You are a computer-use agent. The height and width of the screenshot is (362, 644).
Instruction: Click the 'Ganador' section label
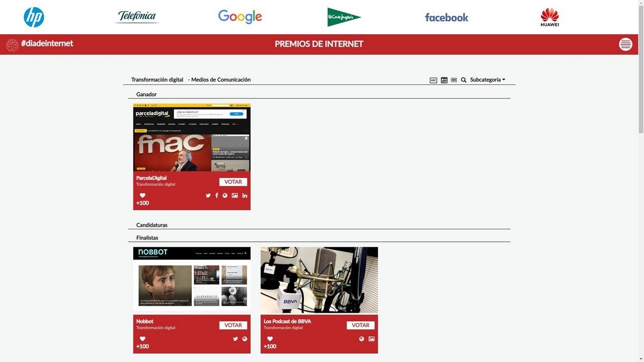click(x=146, y=95)
